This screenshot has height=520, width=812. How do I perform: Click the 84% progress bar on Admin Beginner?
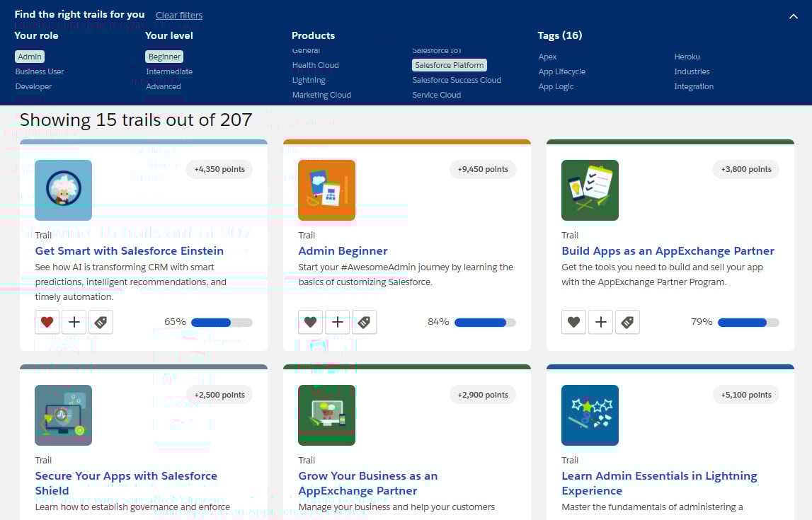(485, 323)
